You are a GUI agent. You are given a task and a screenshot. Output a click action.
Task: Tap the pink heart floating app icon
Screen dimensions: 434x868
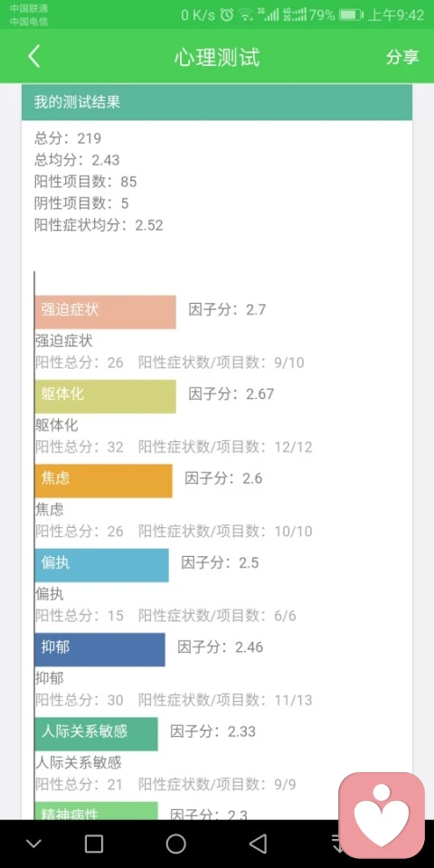coord(382,816)
